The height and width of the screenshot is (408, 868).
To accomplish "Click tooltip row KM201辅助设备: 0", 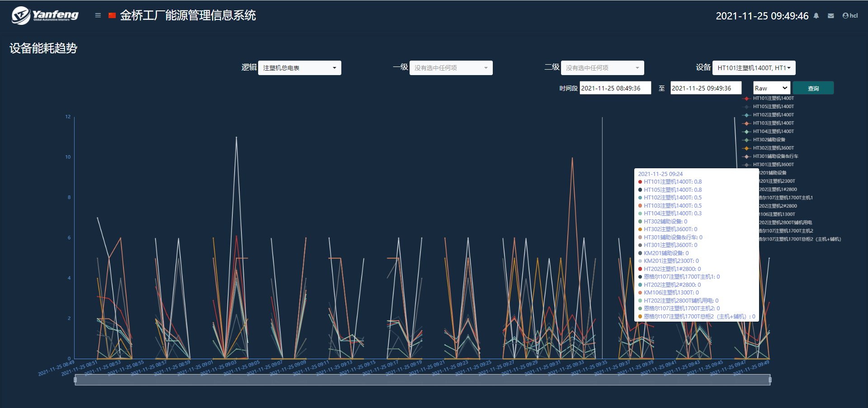I will tap(663, 253).
